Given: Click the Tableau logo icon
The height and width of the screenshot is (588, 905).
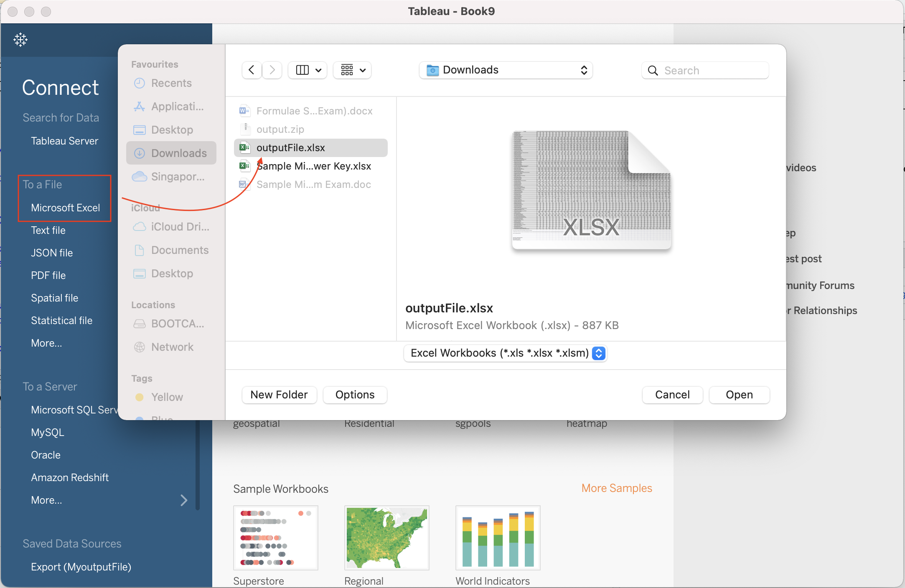Looking at the screenshot, I should click(20, 40).
